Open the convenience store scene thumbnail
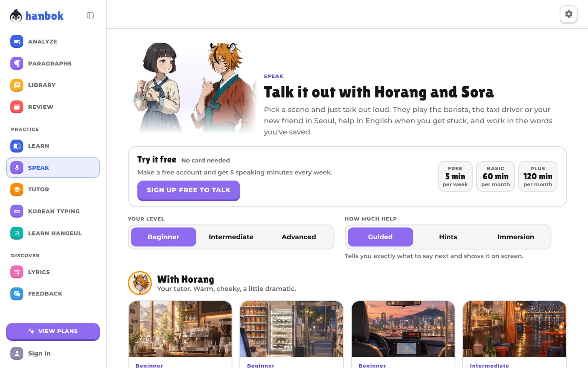Viewport: 588px width, 368px height. coord(291,329)
